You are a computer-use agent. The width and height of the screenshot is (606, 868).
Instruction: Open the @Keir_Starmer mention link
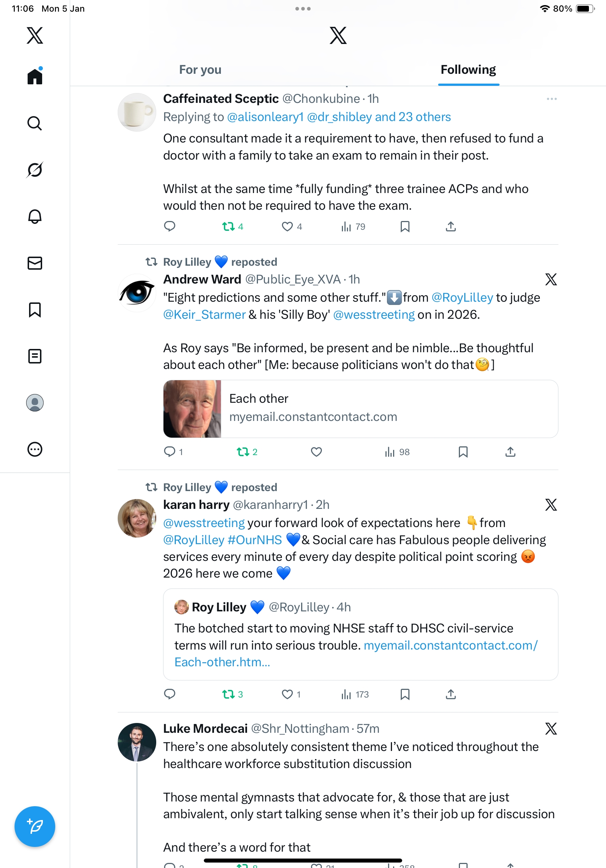(x=204, y=314)
